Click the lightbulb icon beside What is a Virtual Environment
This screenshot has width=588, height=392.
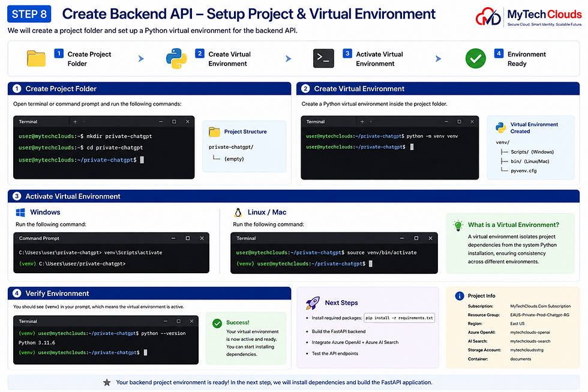[x=458, y=226]
